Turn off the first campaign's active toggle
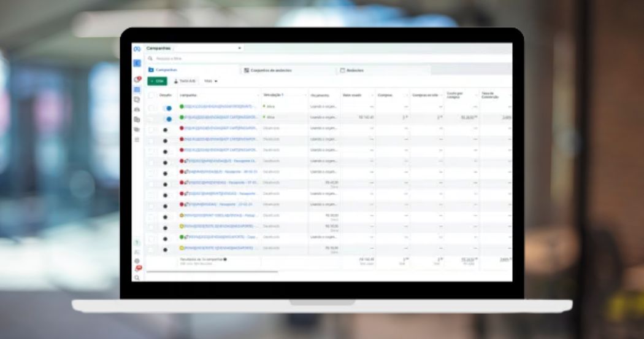 [x=167, y=108]
